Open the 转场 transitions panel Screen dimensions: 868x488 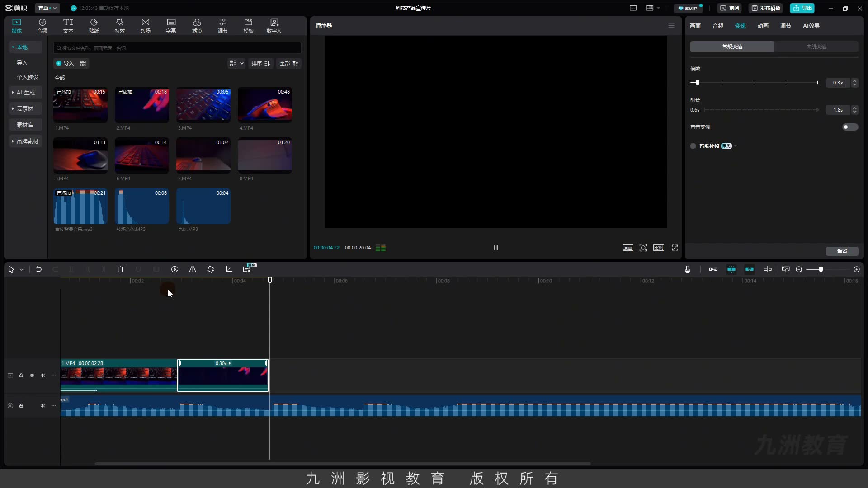tap(145, 26)
